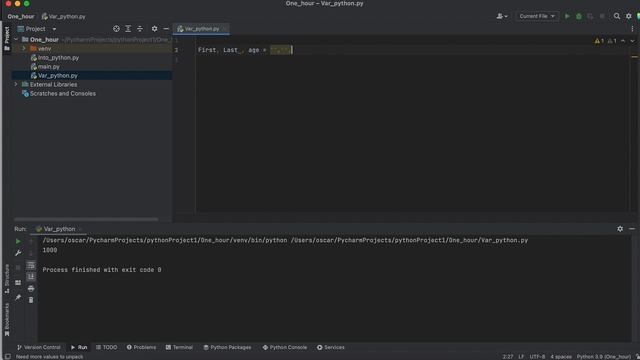Run the current file with green play
Screen dimensions: 640x360
[567, 16]
